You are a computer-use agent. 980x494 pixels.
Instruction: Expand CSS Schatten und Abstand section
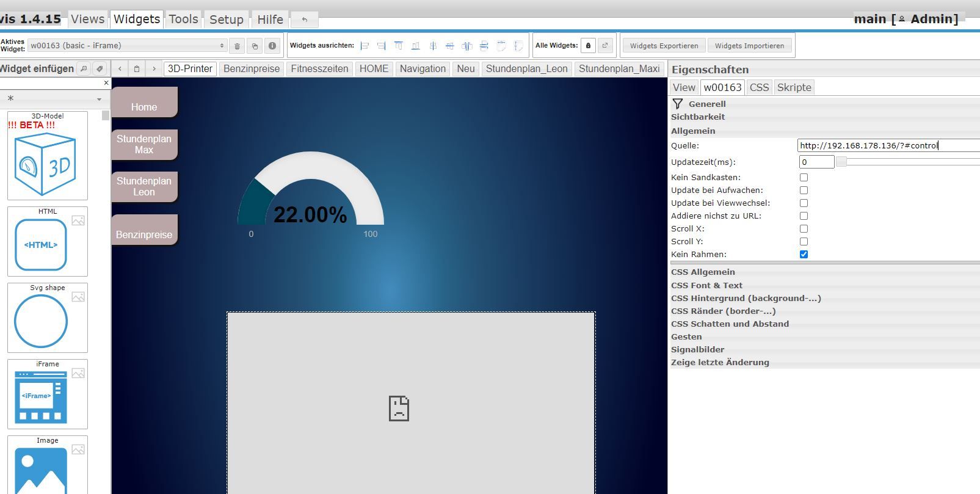click(x=824, y=324)
